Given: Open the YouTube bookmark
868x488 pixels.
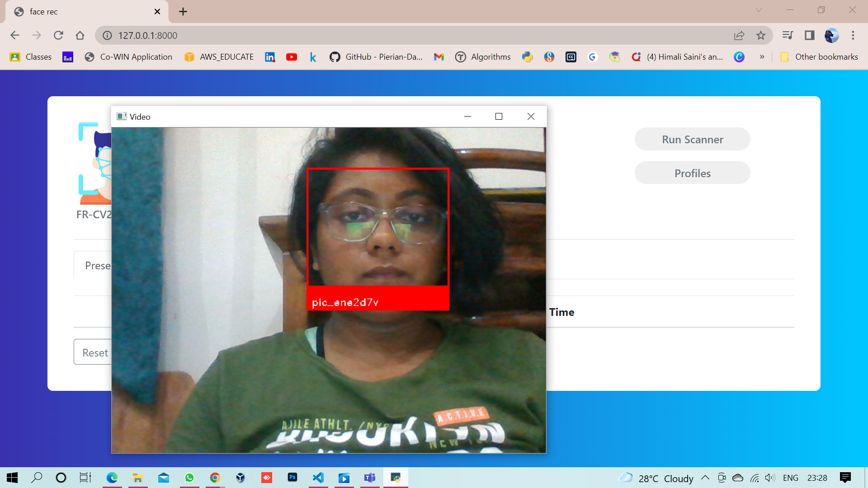Looking at the screenshot, I should (x=292, y=57).
